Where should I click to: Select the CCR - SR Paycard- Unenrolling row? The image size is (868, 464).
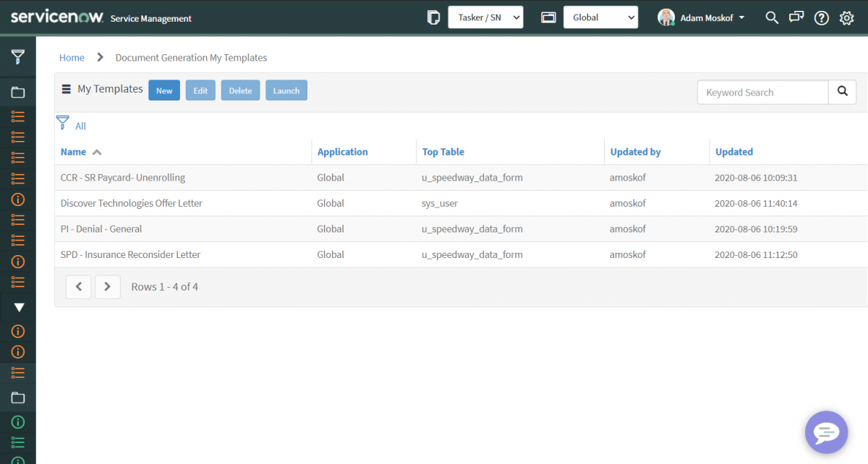(x=461, y=177)
